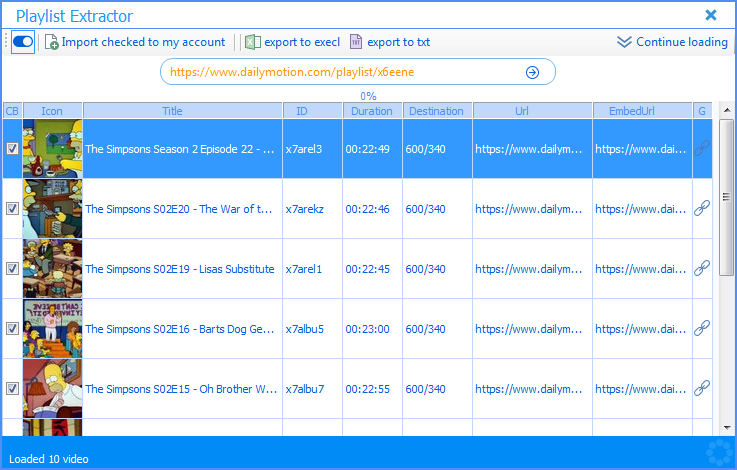Click the duration 00:22:45

point(368,269)
